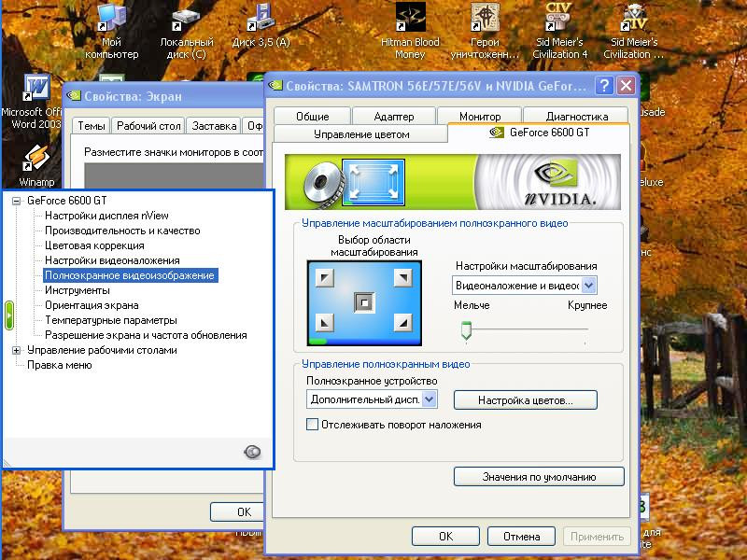The height and width of the screenshot is (560, 747).
Task: Open Рабочий стол tab in Свойства: Экран
Action: point(148,126)
